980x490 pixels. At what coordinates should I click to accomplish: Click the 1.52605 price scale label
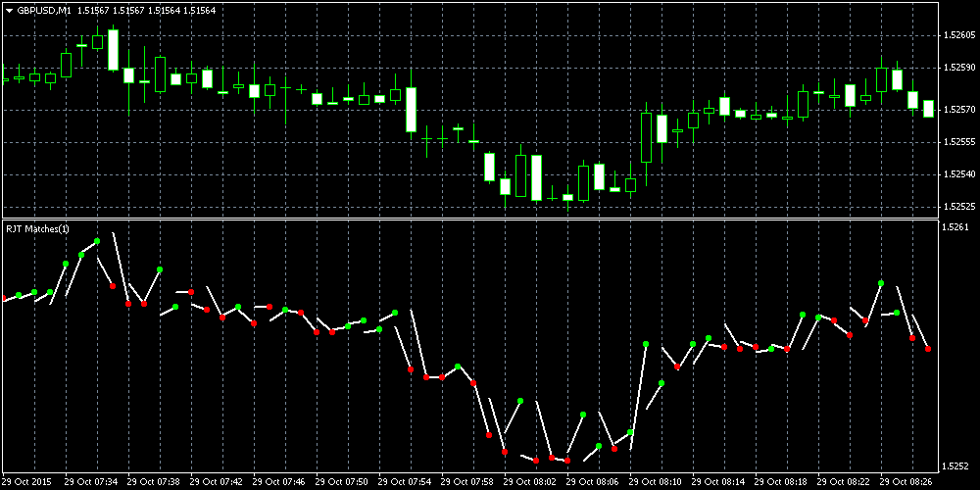click(958, 35)
